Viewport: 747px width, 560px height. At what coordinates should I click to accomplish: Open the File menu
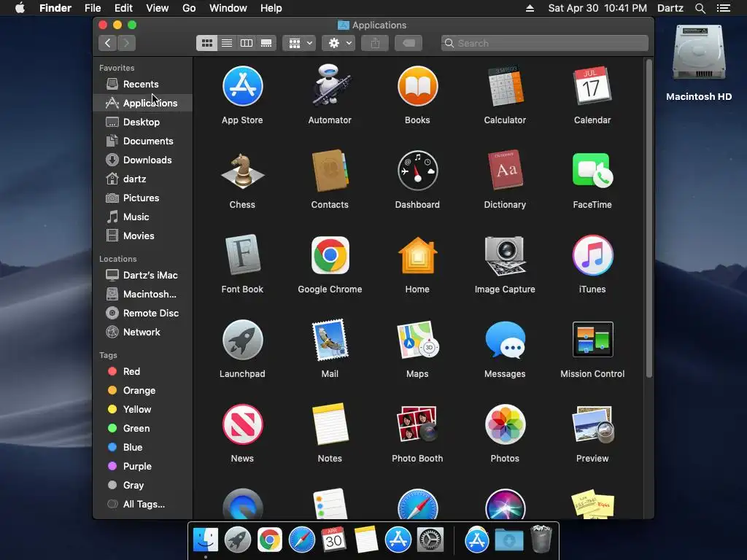93,8
